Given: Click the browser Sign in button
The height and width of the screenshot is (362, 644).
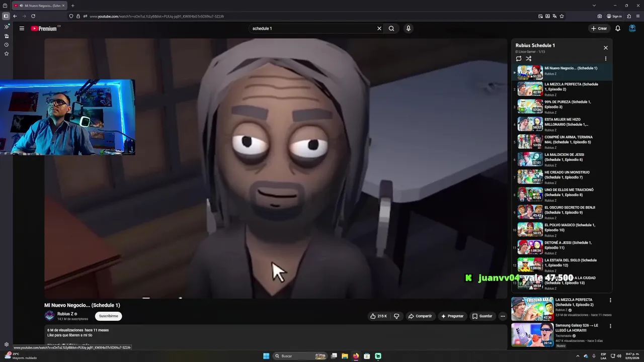Looking at the screenshot, I should point(614,16).
